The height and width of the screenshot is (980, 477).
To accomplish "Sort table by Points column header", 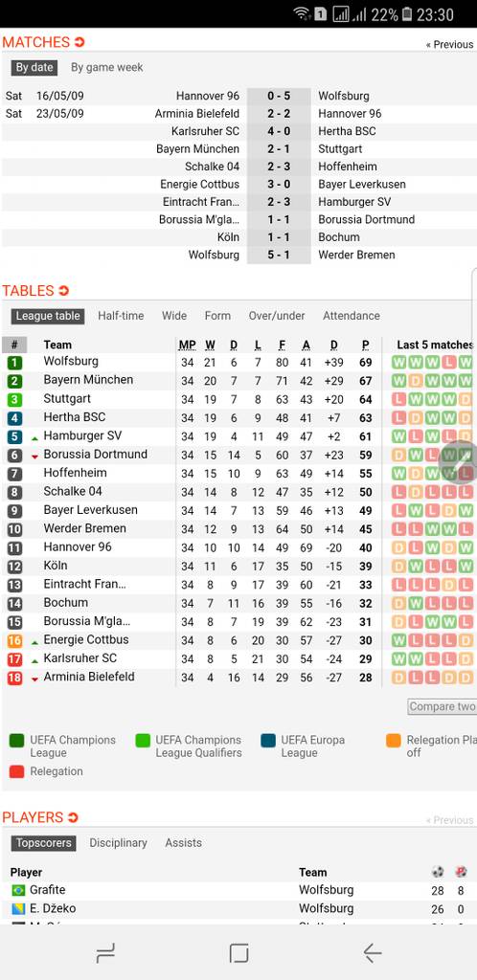I will (x=365, y=345).
